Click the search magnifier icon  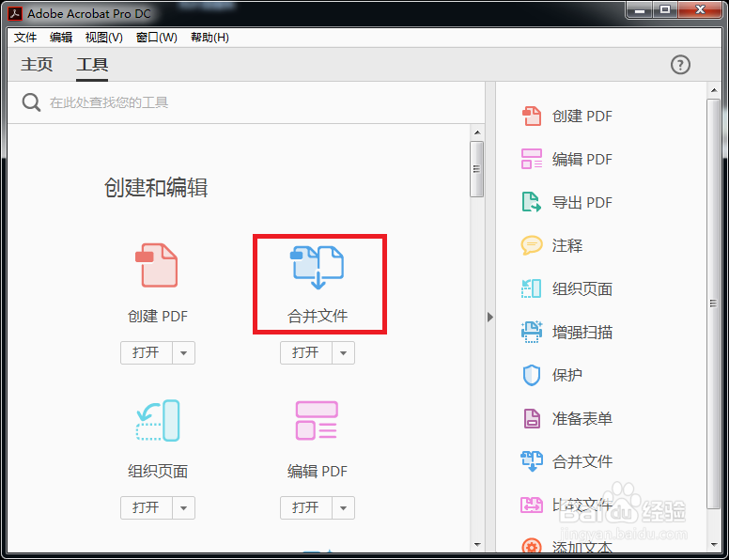click(x=31, y=102)
